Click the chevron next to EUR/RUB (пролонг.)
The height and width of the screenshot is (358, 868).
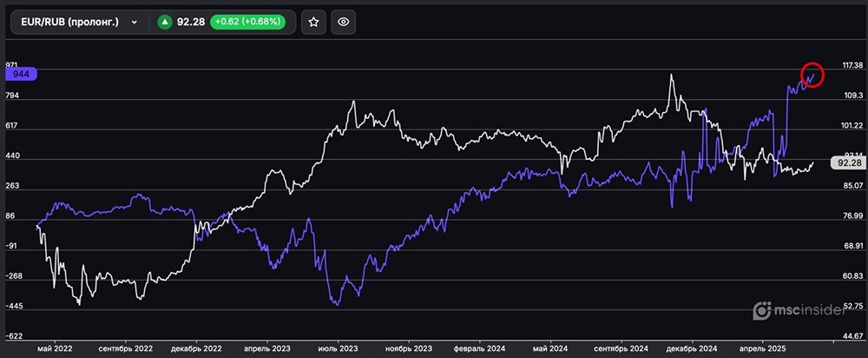pyautogui.click(x=134, y=23)
